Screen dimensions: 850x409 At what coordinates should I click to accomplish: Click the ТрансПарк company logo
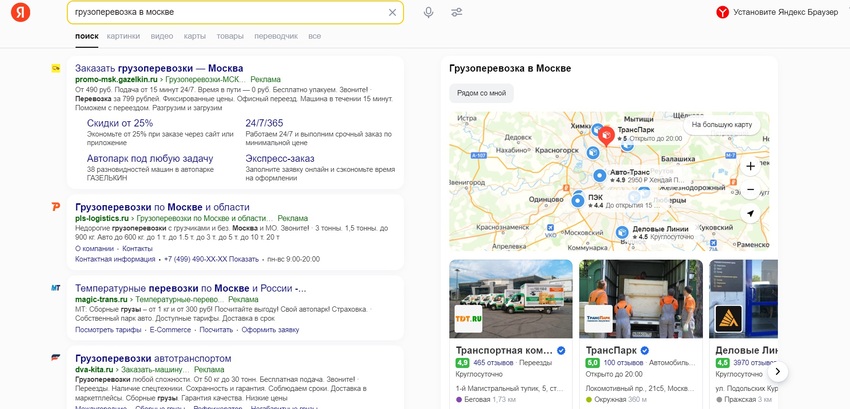click(x=598, y=318)
